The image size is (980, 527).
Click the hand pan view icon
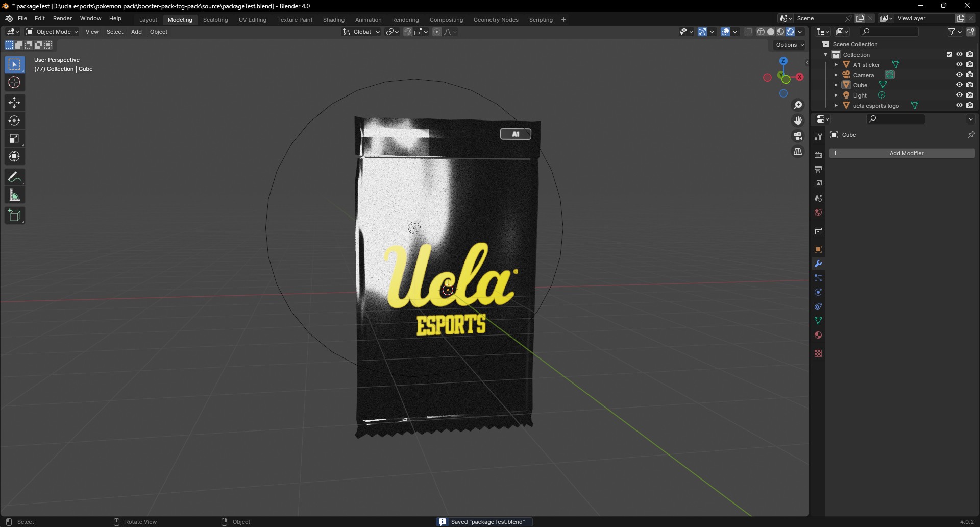798,121
